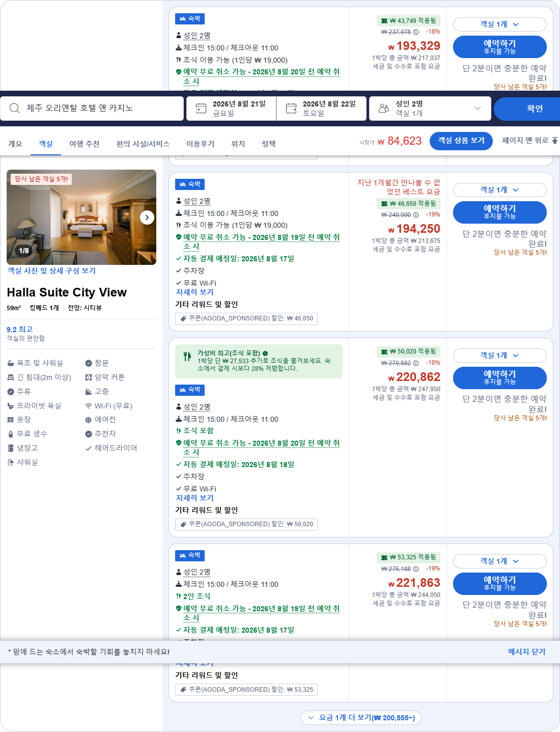This screenshot has width=560, height=732.
Task: Book the ₩193,329 room offer
Action: click(499, 47)
